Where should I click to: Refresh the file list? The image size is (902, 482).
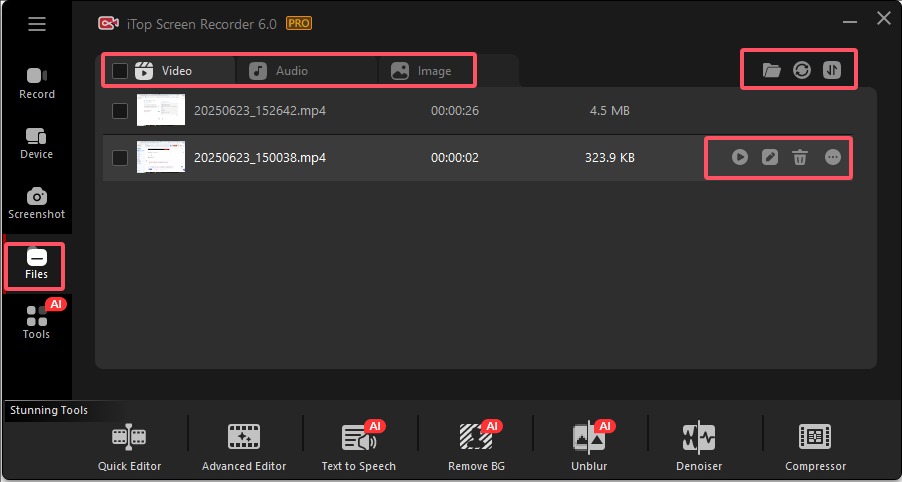click(x=801, y=70)
